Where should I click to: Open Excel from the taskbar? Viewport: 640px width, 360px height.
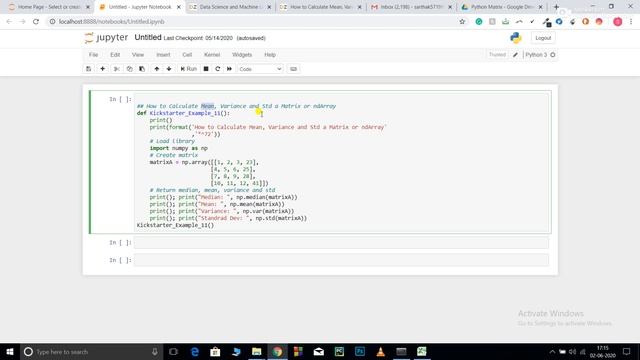(422, 351)
